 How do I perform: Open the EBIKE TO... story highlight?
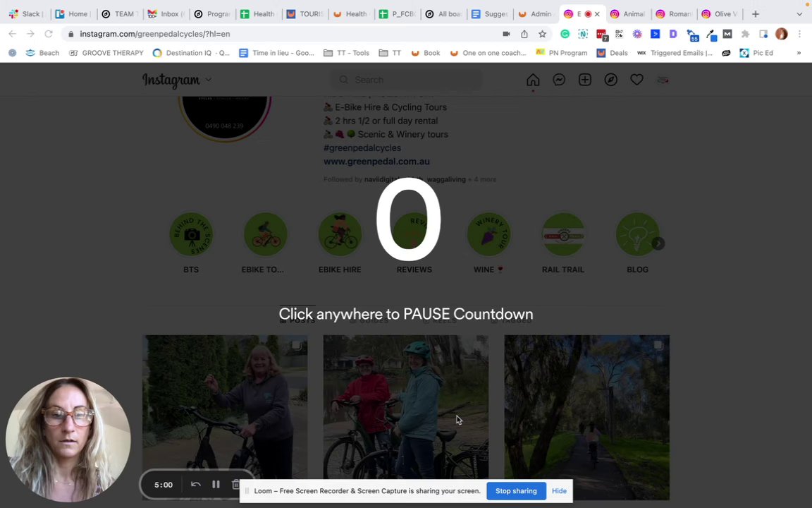click(265, 234)
